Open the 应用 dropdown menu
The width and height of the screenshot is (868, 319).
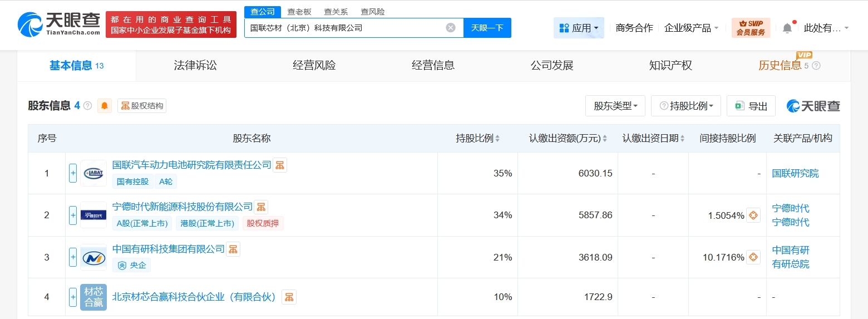click(579, 28)
